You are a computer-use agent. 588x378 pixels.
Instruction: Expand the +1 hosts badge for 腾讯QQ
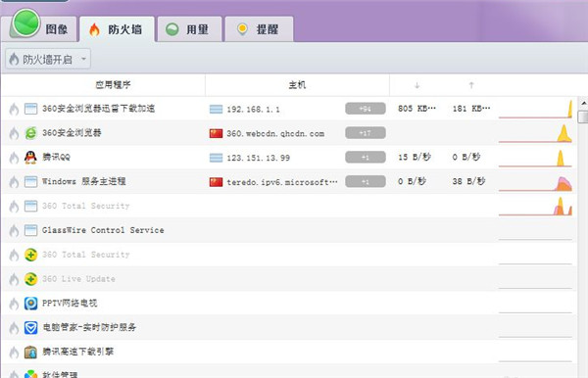tap(366, 158)
